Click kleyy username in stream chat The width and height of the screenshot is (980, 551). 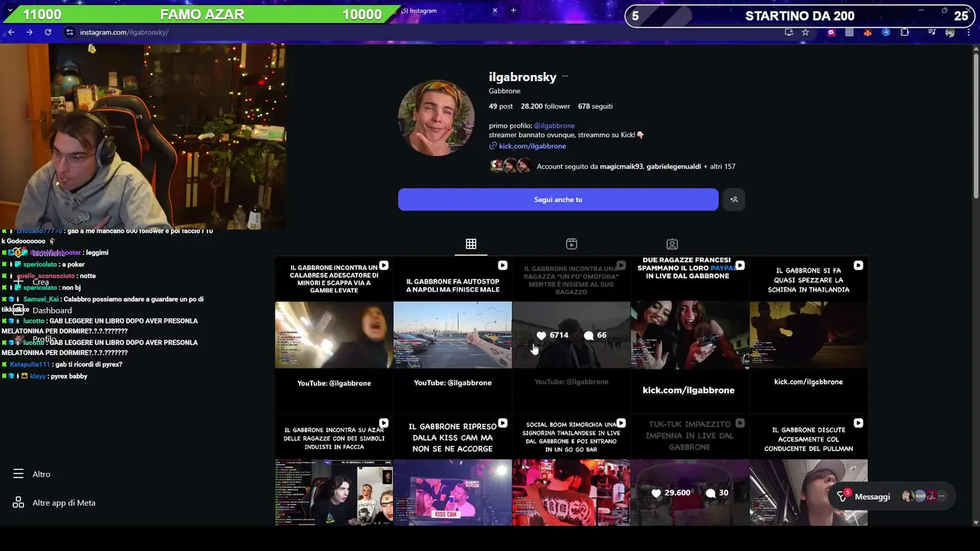point(38,377)
